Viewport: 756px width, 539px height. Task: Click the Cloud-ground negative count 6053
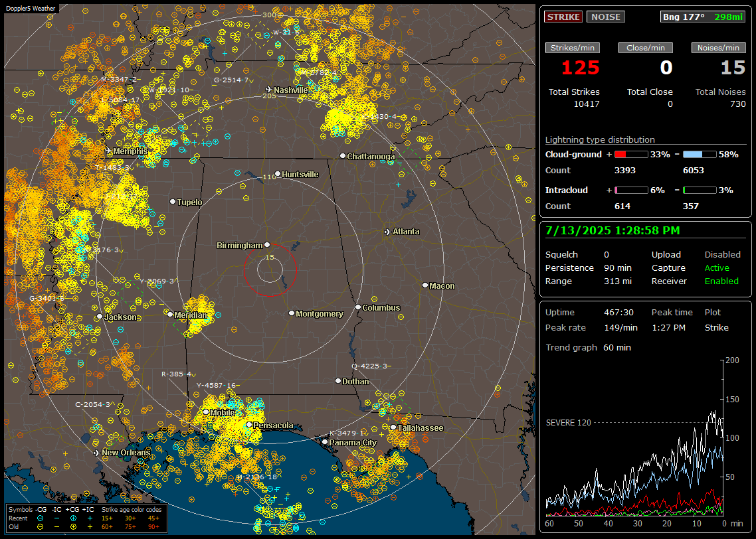(x=694, y=171)
